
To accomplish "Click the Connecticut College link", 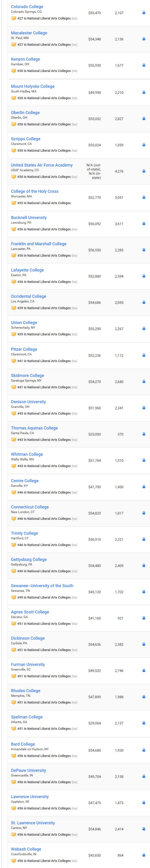I will (30, 507).
